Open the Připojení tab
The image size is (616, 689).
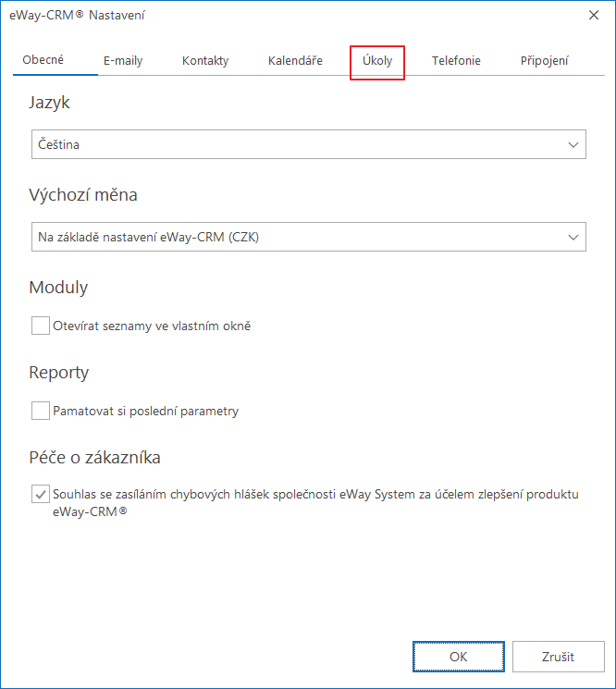click(545, 61)
